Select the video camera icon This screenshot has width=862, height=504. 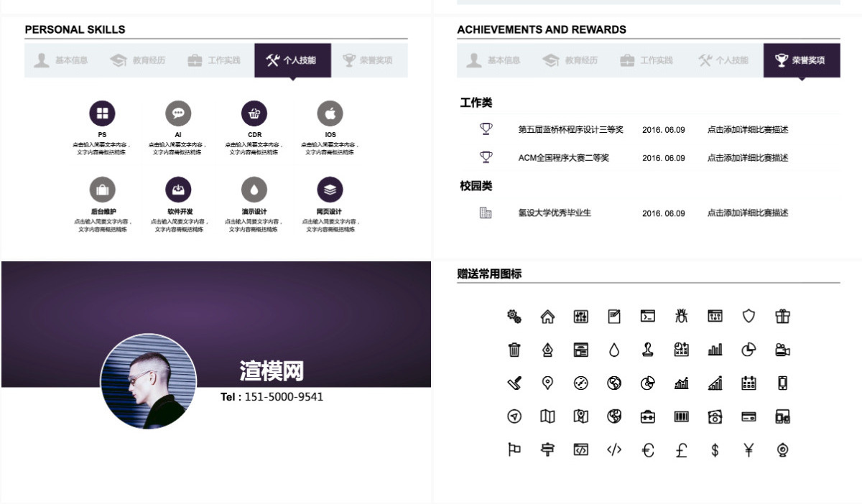pos(782,350)
